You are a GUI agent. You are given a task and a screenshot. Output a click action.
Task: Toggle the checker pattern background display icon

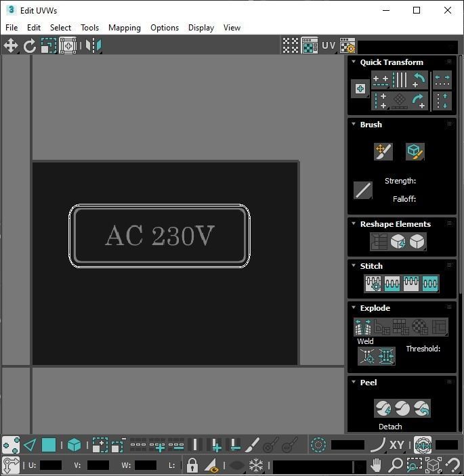[x=291, y=45]
